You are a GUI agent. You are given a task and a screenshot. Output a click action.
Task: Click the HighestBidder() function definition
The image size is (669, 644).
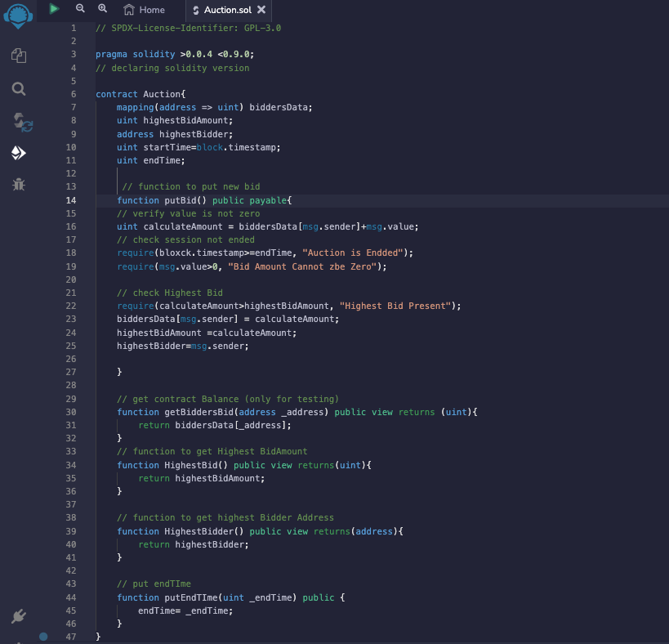tap(260, 531)
